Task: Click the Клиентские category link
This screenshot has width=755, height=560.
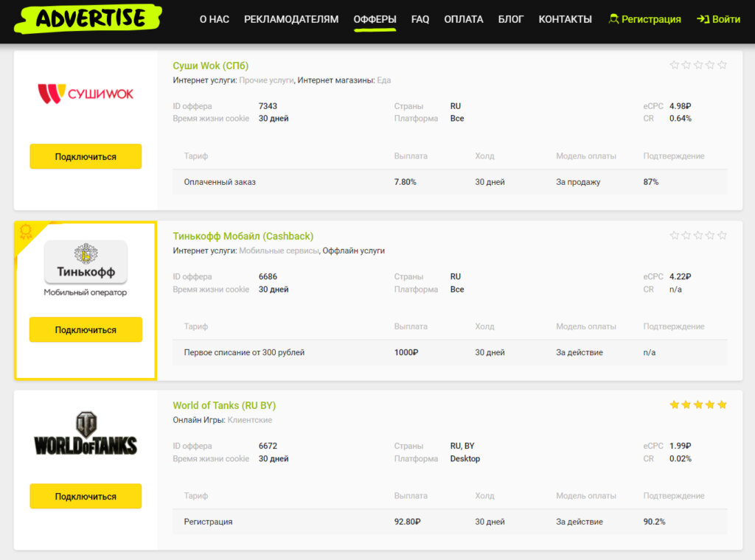Action: point(249,420)
